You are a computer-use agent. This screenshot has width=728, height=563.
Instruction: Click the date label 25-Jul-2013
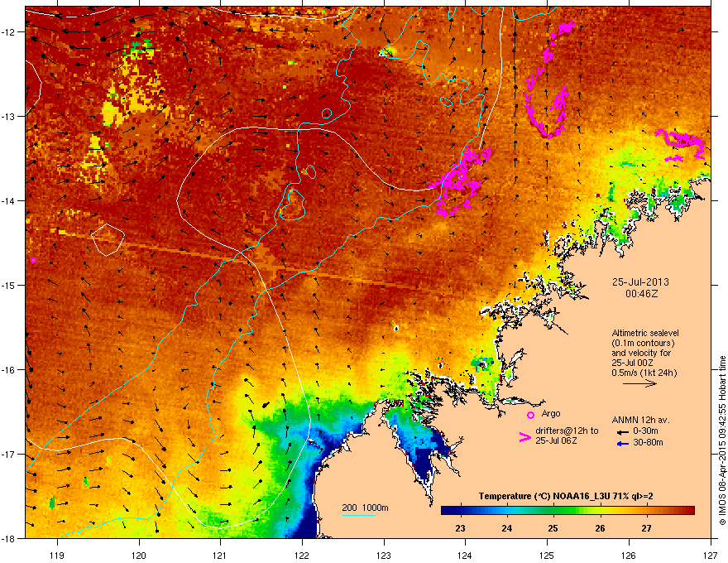(640, 282)
